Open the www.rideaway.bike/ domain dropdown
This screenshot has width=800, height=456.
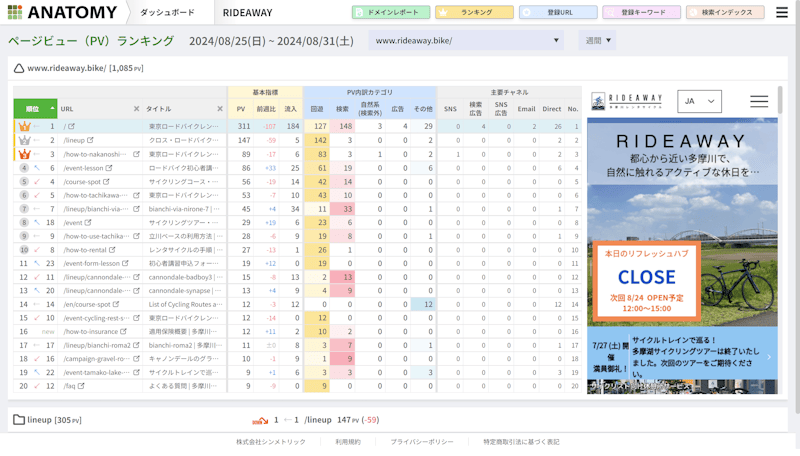tap(466, 40)
